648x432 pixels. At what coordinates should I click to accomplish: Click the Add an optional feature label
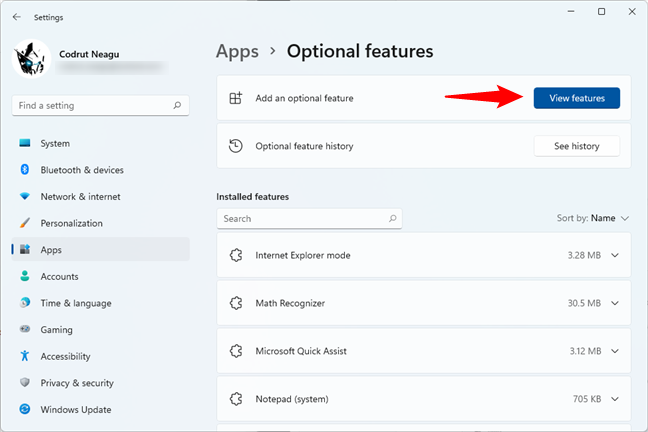304,98
